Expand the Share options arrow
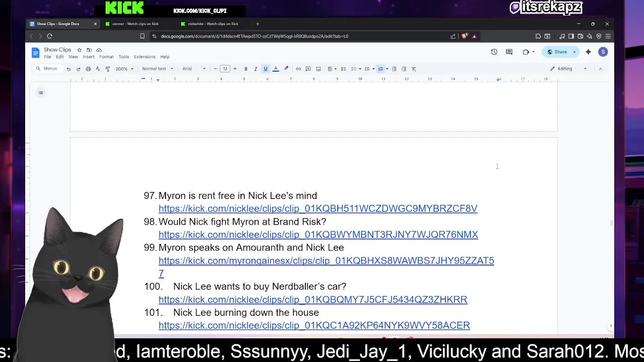The width and height of the screenshot is (644, 362). (575, 52)
